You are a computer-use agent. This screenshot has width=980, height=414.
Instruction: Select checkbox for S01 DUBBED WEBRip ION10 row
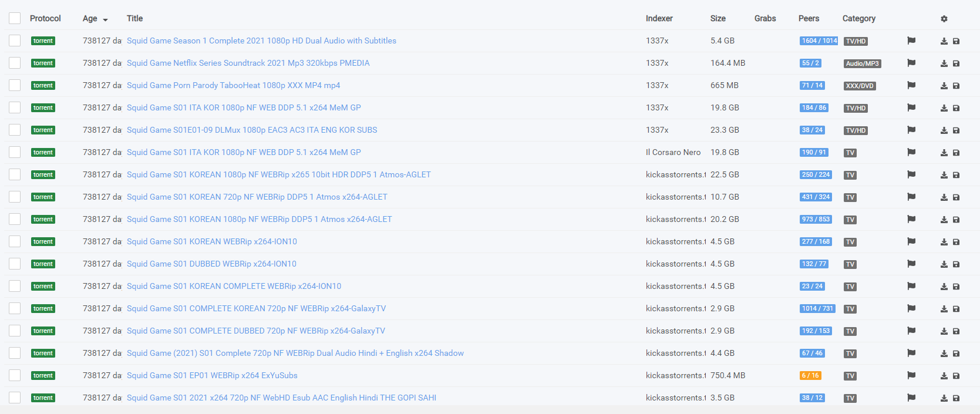pos(15,264)
